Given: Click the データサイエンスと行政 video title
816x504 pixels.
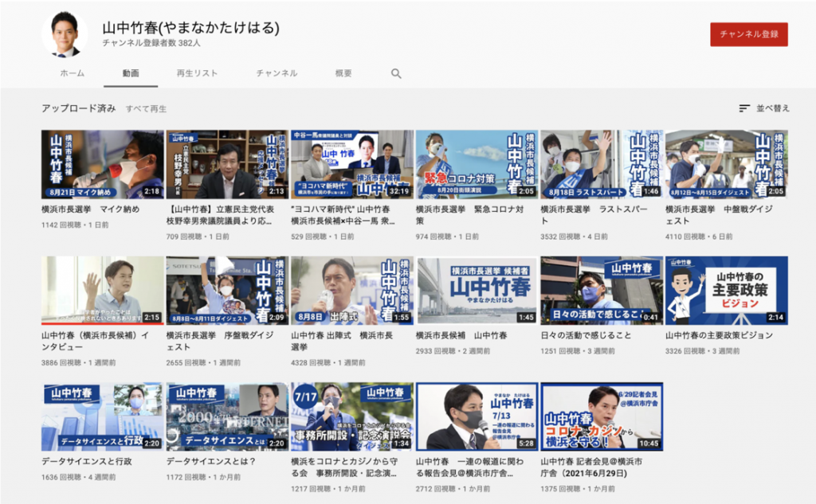Looking at the screenshot, I should tap(87, 461).
